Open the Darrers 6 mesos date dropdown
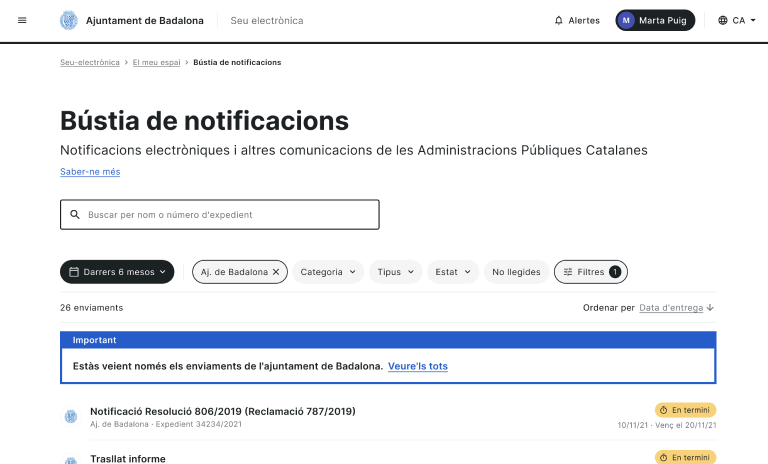Screen dimensions: 768x464 click(117, 272)
